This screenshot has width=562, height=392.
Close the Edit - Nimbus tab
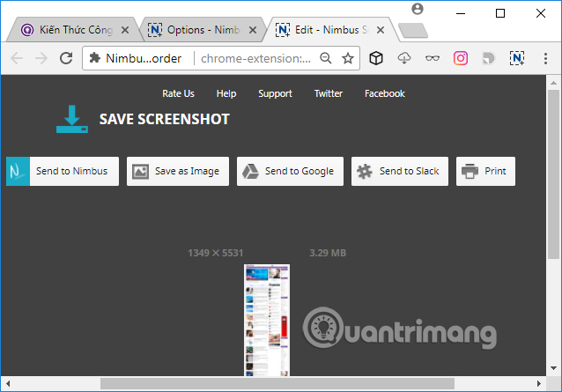tap(381, 30)
